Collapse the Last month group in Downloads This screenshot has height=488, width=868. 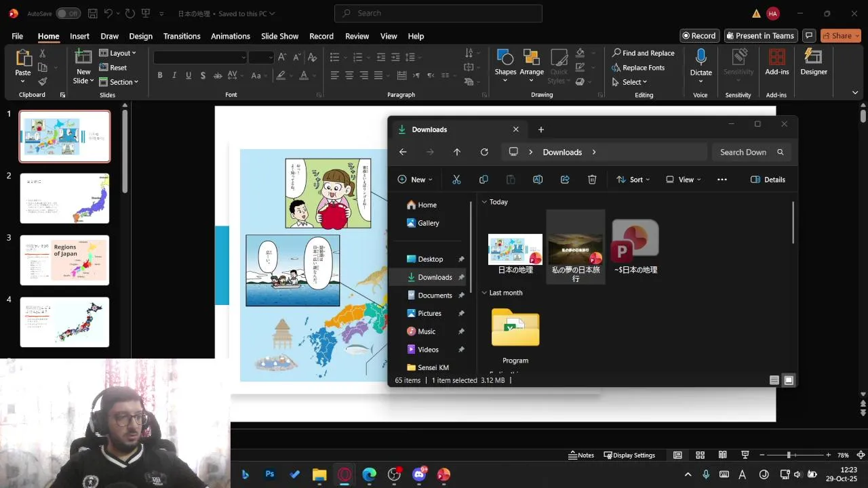click(484, 293)
